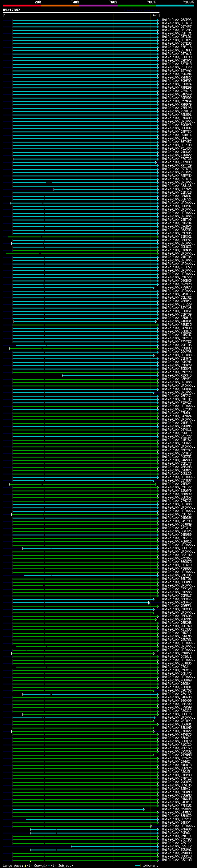Open hit UniRef100_P62753
Viewport: 197px width, 868px height.
[176, 230]
